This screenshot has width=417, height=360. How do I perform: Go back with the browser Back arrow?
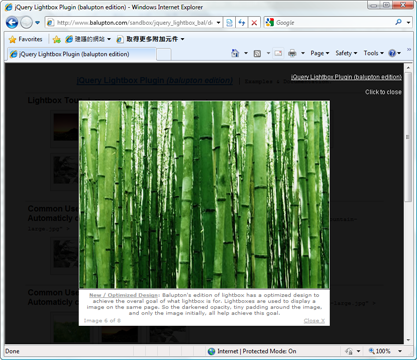12,23
